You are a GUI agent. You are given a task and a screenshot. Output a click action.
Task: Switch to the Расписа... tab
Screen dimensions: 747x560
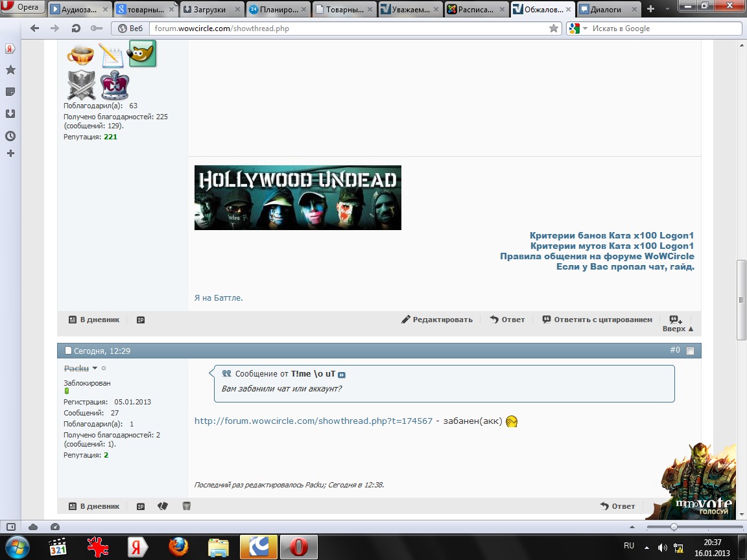pos(477,9)
